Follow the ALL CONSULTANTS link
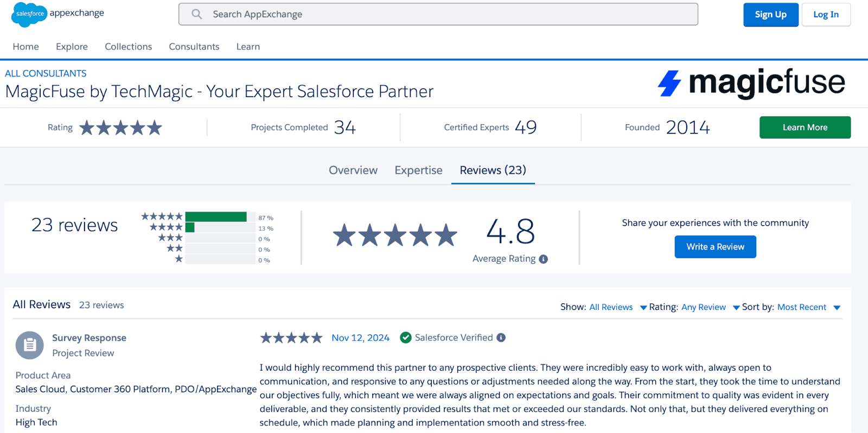The width and height of the screenshot is (868, 433). click(x=46, y=73)
